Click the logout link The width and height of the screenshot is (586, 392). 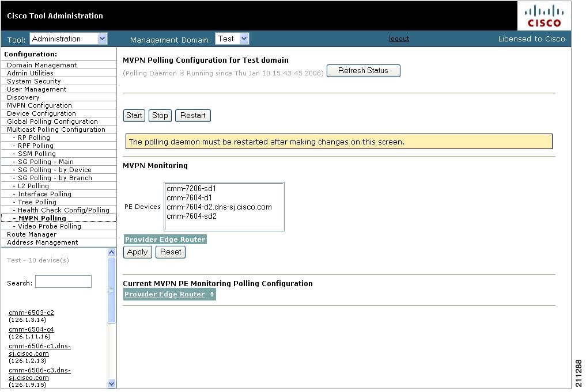point(399,39)
